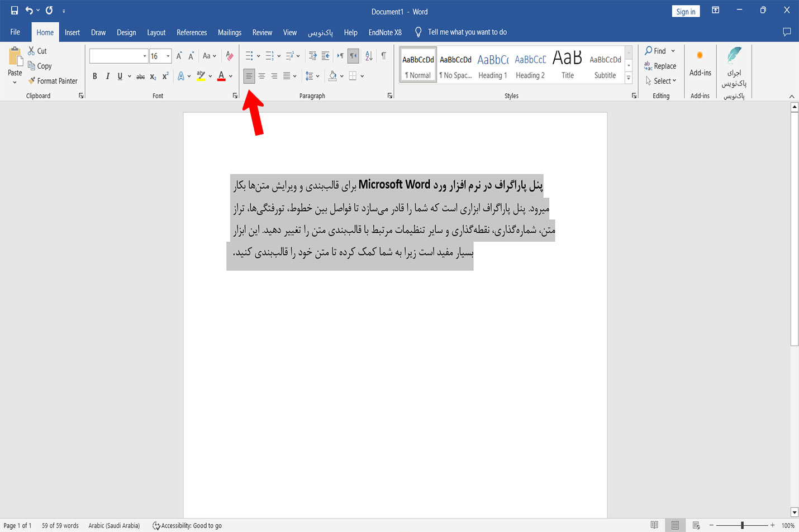
Task: Open the font size dropdown
Action: point(168,56)
